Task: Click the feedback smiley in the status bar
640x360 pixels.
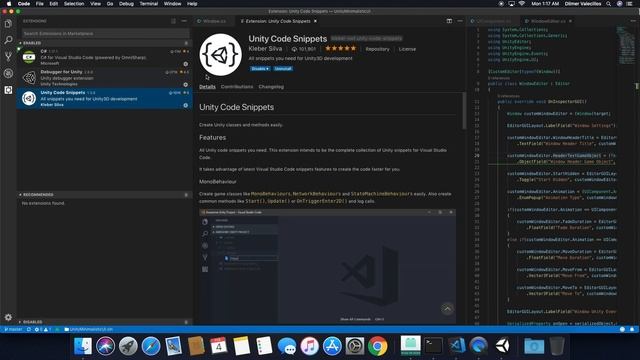Action: tap(622, 329)
